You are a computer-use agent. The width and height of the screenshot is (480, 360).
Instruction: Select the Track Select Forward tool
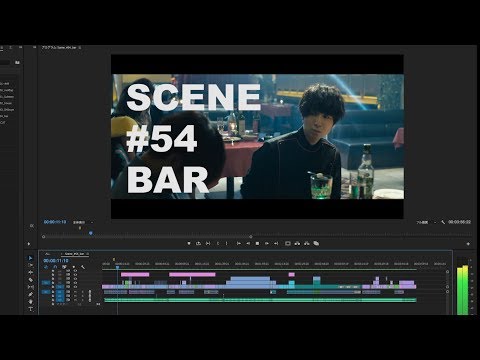click(x=30, y=265)
